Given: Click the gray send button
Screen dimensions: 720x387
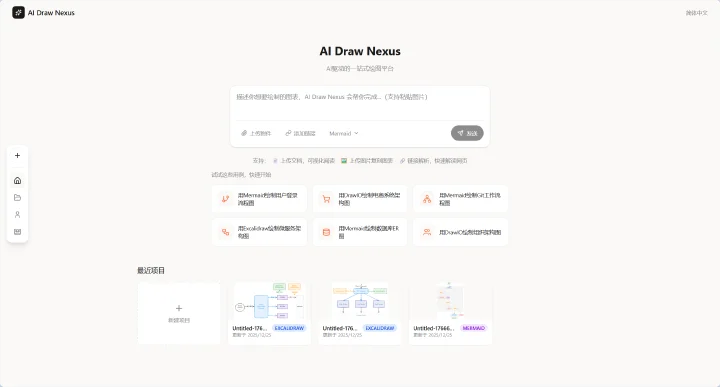Looking at the screenshot, I should click(467, 133).
